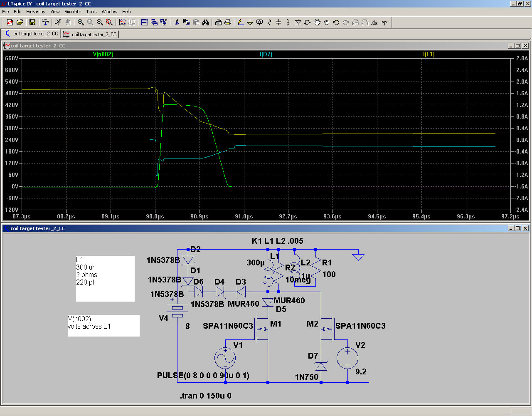Click the .tran 0 150u 0 directive
The width and height of the screenshot is (532, 416).
(x=206, y=396)
